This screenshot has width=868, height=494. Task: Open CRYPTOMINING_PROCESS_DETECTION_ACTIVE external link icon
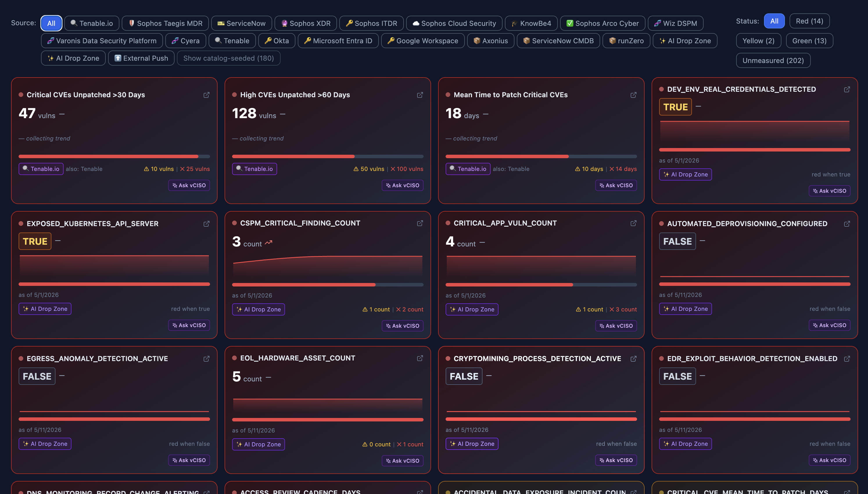634,359
